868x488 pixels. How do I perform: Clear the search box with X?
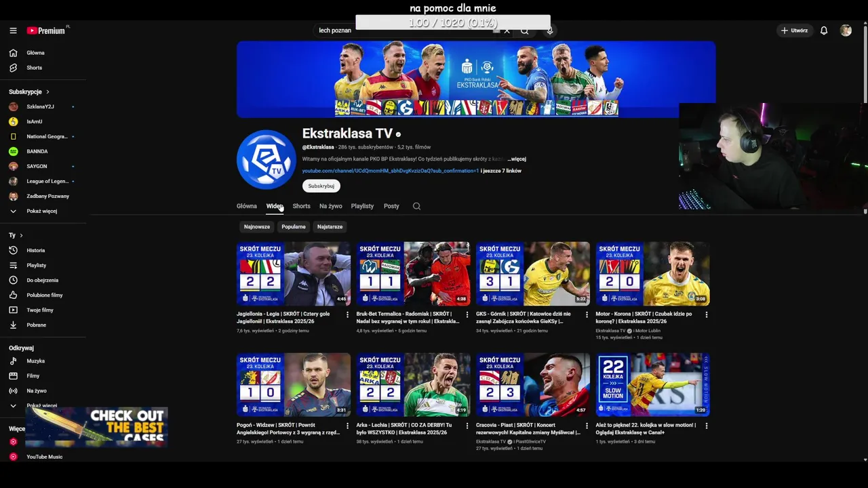507,30
